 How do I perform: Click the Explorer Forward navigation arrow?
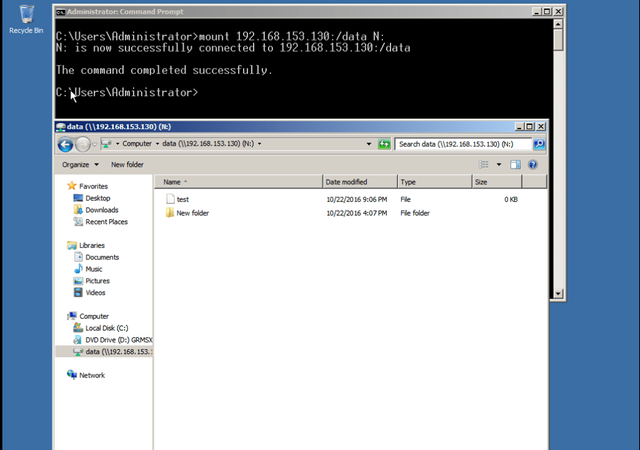(x=83, y=144)
